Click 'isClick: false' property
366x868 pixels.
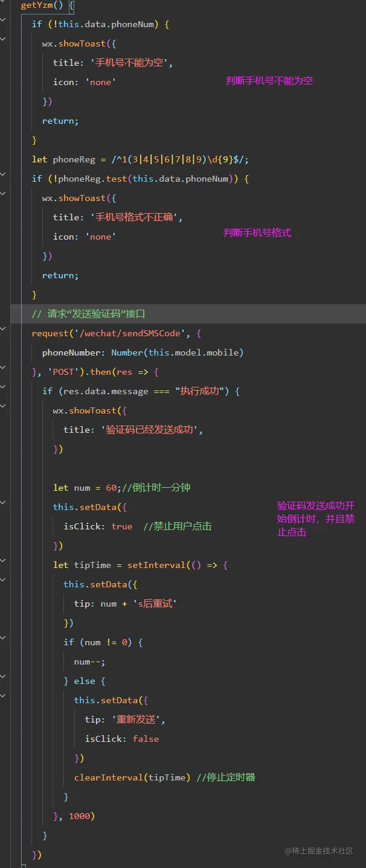122,739
